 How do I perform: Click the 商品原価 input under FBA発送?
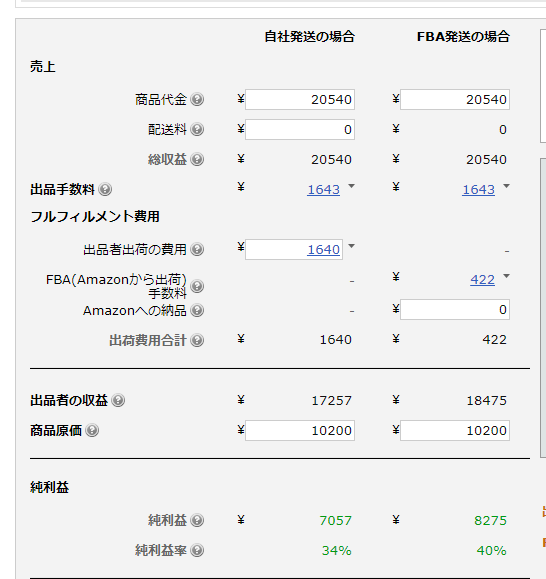[x=455, y=430]
